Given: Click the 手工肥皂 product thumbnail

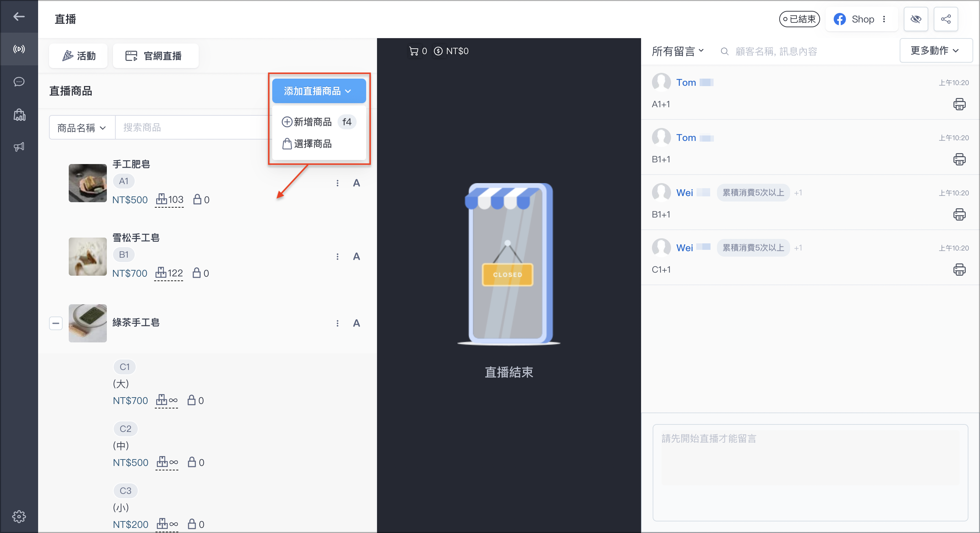Looking at the screenshot, I should 87,183.
